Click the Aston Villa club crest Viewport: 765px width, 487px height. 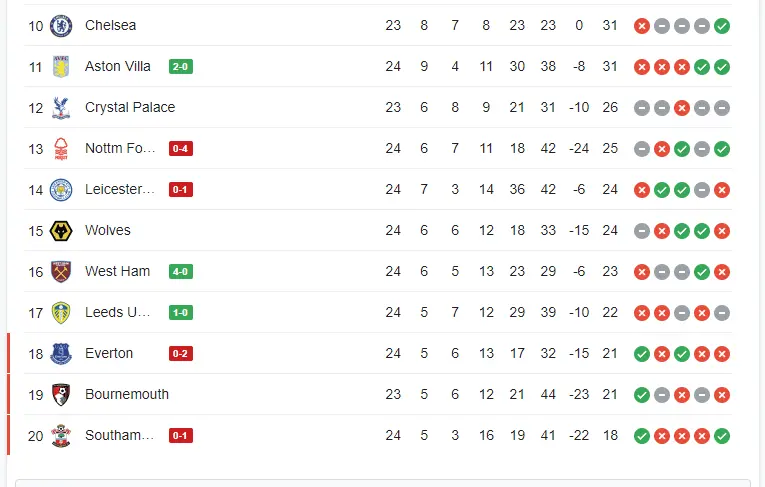tap(61, 66)
